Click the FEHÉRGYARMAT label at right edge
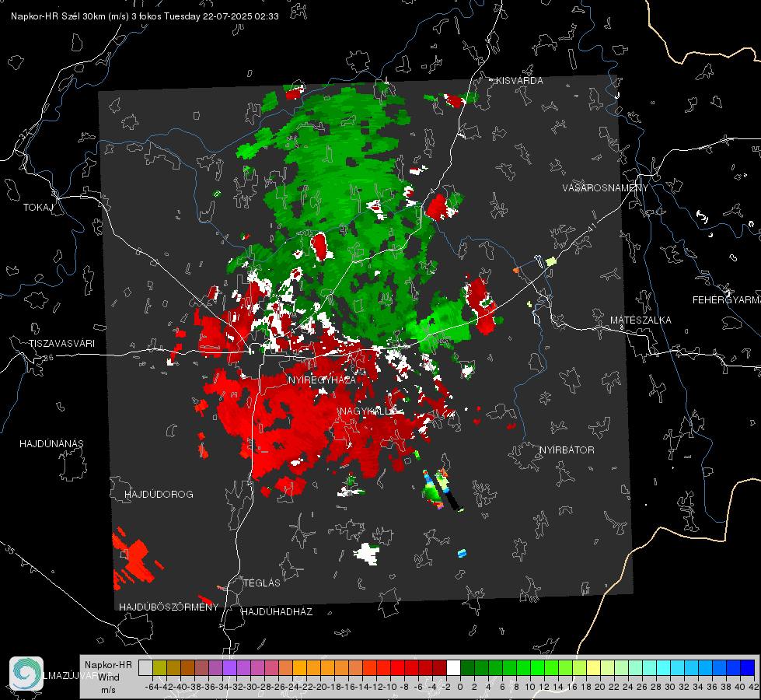Screen dimensions: 761x700 click(727, 300)
